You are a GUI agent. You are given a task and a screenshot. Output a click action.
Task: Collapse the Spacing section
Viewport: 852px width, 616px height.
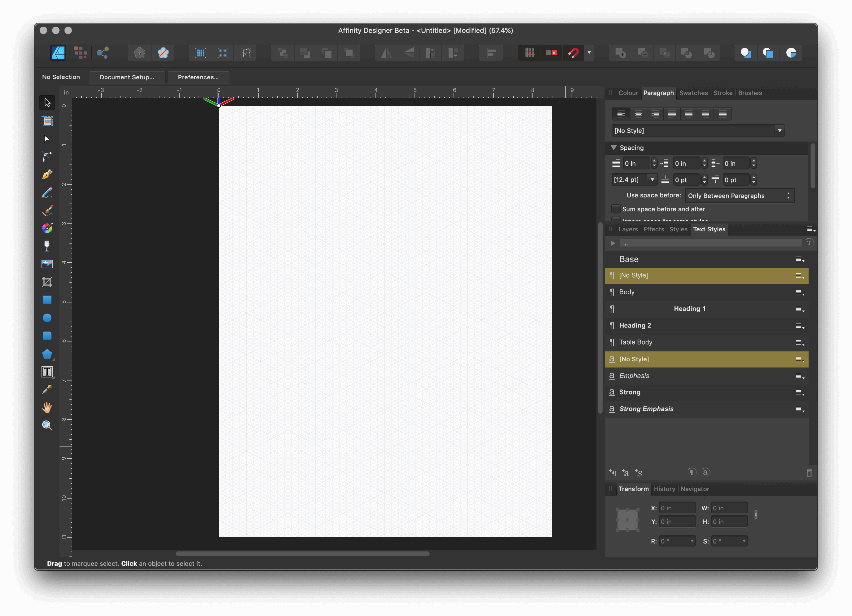coord(614,148)
